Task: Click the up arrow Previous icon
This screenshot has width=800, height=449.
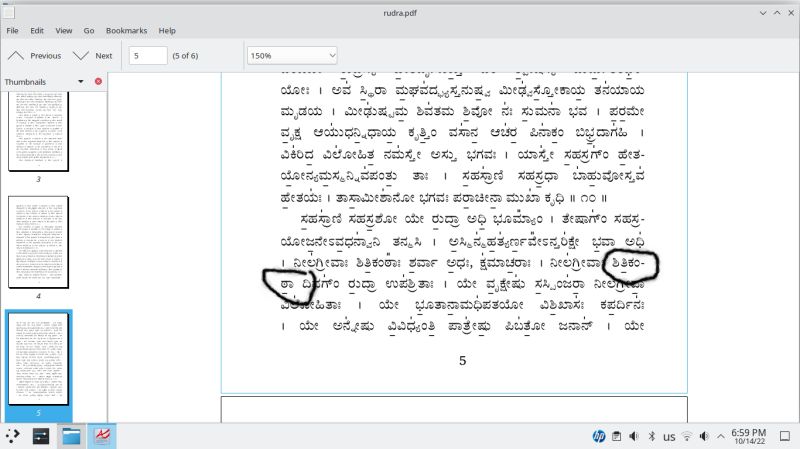Action: tap(16, 56)
